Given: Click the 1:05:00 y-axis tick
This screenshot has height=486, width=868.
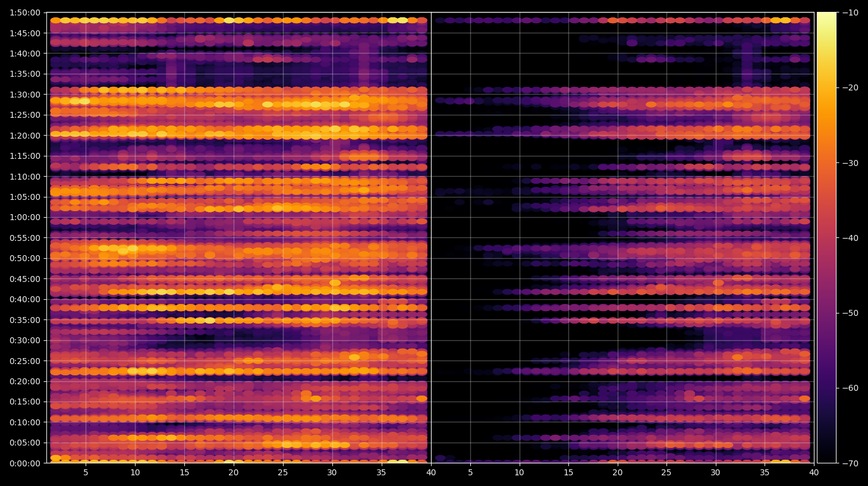Looking at the screenshot, I should (x=25, y=197).
